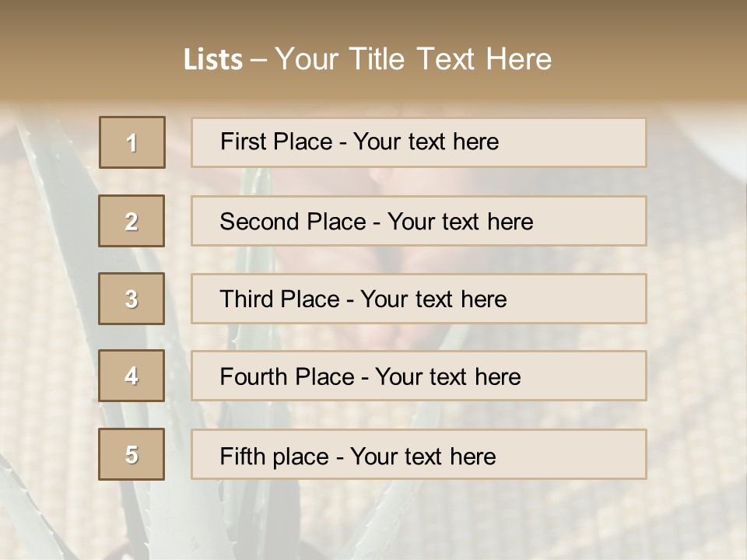This screenshot has height=560, width=747.
Task: Select the Your Title Text Here heading
Action: coord(413,59)
